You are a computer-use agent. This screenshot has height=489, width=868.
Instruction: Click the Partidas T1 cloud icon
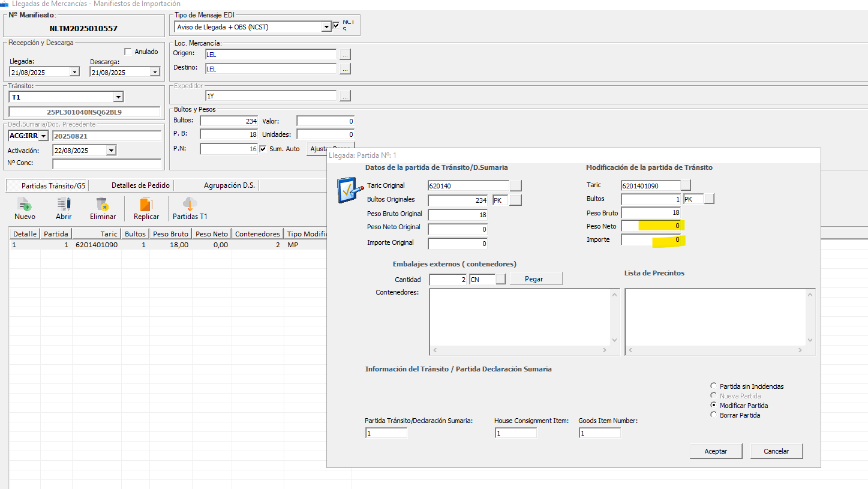(x=190, y=205)
